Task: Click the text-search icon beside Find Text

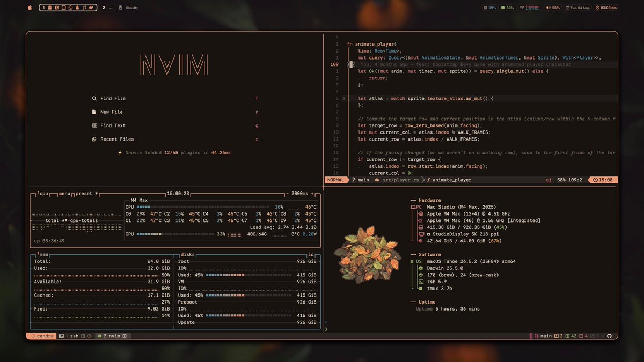Action: (94, 125)
